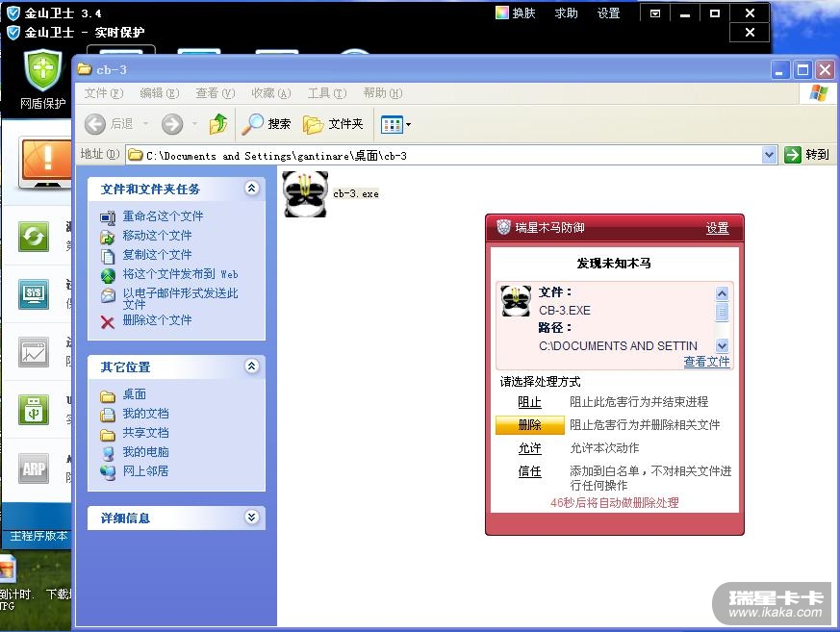Click 以电子邮件形式发送此文件 link
The height and width of the screenshot is (632, 840).
180,298
